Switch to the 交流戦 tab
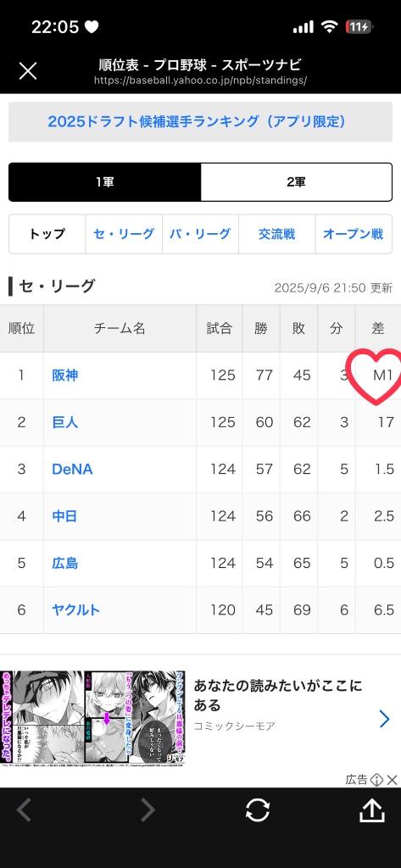This screenshot has width=401, height=868. coord(276,234)
